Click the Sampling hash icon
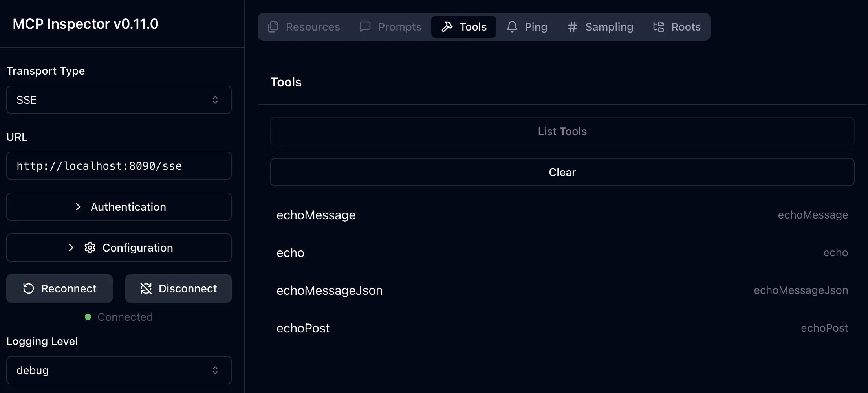The height and width of the screenshot is (393, 868). point(572,27)
